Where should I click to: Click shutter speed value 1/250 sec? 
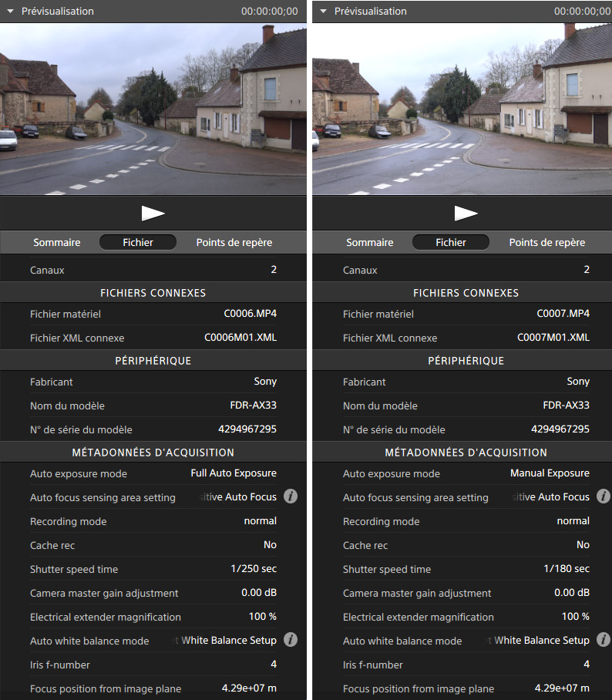[254, 569]
